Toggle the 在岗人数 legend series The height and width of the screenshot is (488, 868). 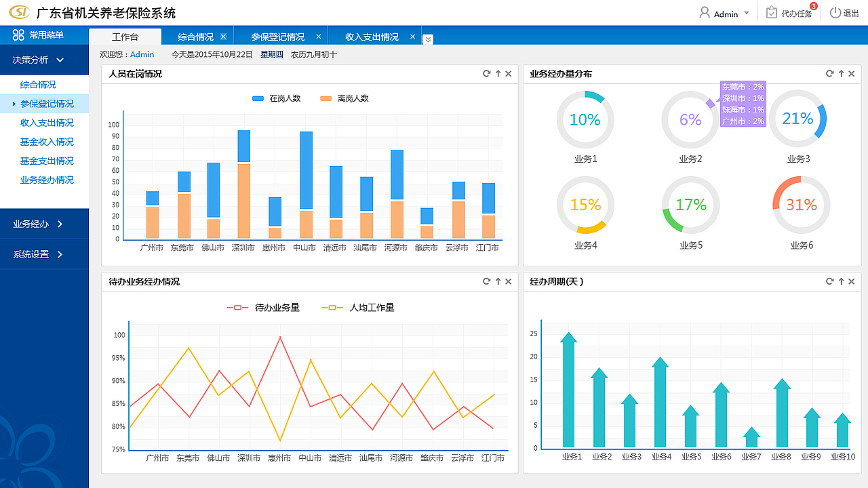[x=277, y=98]
